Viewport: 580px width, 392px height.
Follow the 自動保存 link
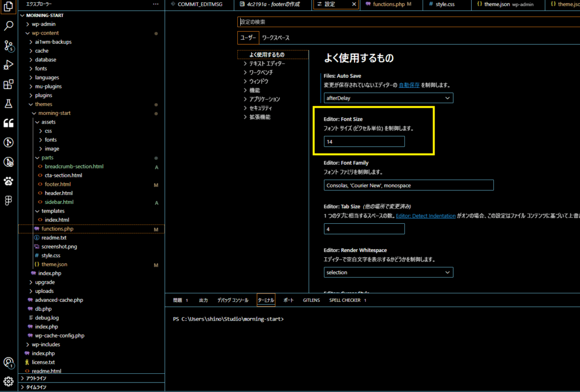[409, 85]
